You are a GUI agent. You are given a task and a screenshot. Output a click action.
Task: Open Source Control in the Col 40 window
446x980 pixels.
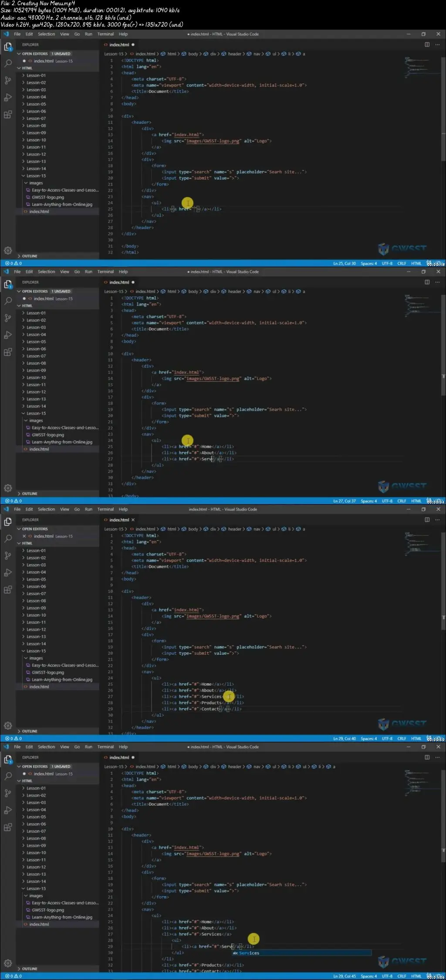click(8, 555)
